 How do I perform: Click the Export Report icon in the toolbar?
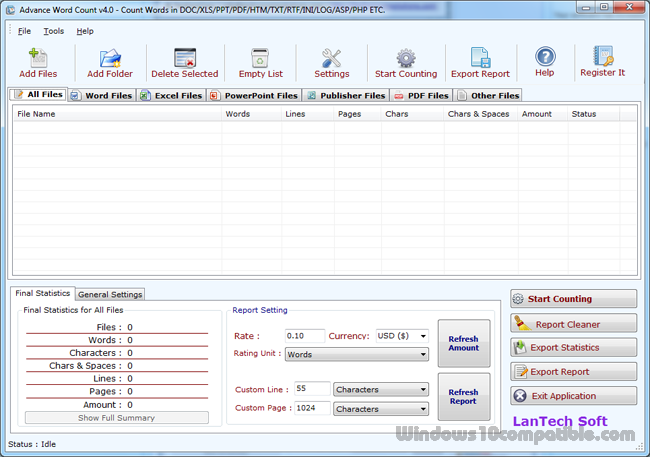pyautogui.click(x=480, y=58)
